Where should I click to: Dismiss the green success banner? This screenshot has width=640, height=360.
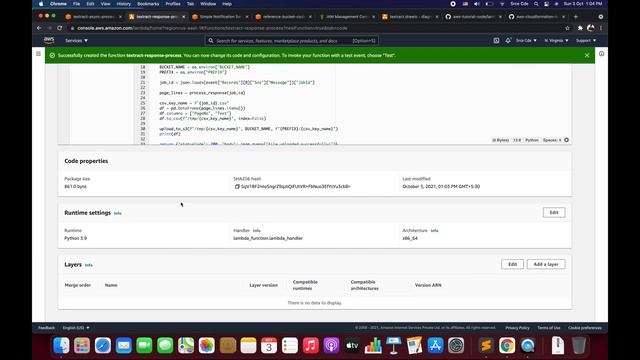pyautogui.click(x=587, y=55)
